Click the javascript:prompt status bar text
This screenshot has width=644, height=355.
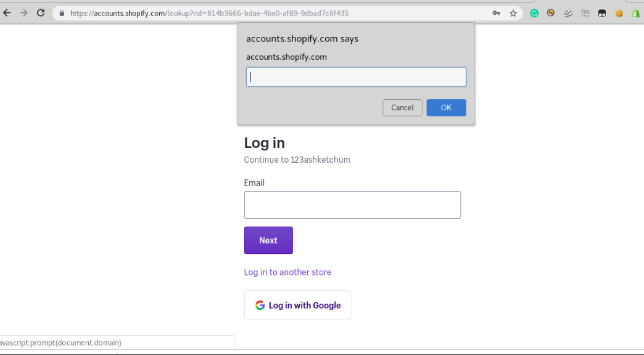61,343
